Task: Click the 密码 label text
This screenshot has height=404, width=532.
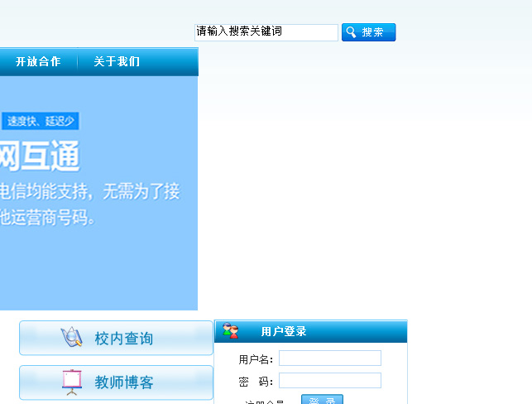Action: coord(256,382)
